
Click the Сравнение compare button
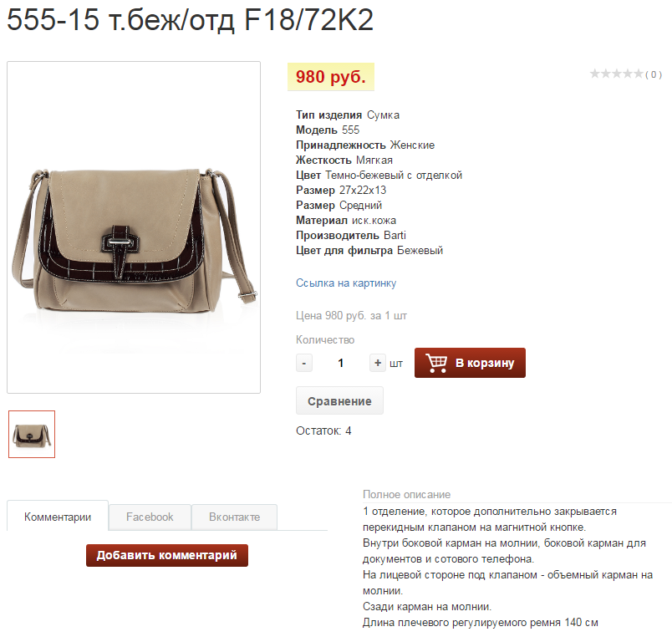339,400
